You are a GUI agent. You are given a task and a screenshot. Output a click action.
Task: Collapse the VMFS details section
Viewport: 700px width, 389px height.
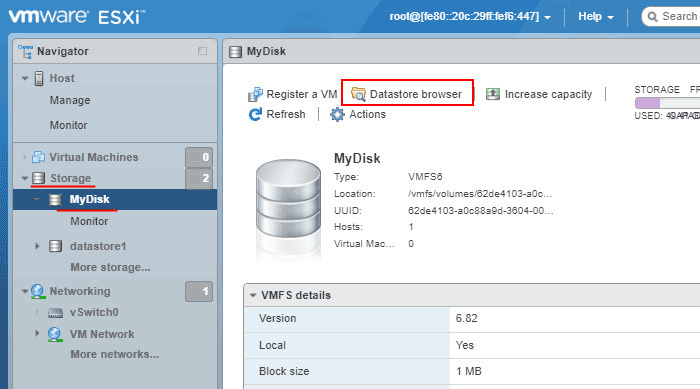click(253, 295)
